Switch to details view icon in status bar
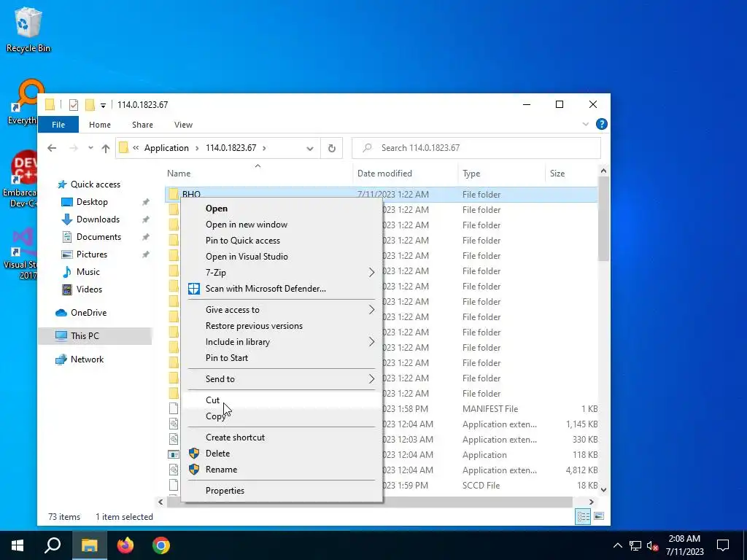The width and height of the screenshot is (747, 560). pos(583,517)
